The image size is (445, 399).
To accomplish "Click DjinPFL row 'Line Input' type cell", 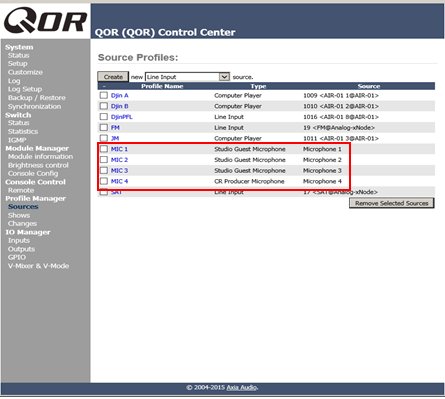I will [229, 117].
